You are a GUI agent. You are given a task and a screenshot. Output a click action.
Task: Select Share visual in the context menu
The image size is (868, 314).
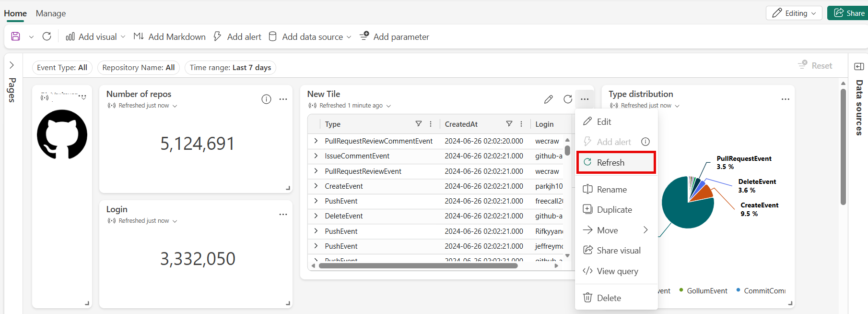pyautogui.click(x=616, y=250)
